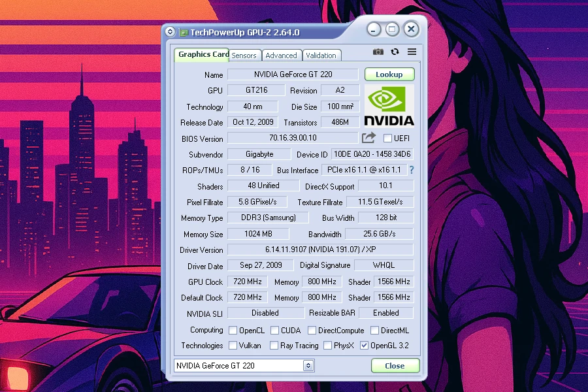This screenshot has width=588, height=392.
Task: Click the Name field NVIDIA GeForce GT 220
Action: (x=293, y=74)
